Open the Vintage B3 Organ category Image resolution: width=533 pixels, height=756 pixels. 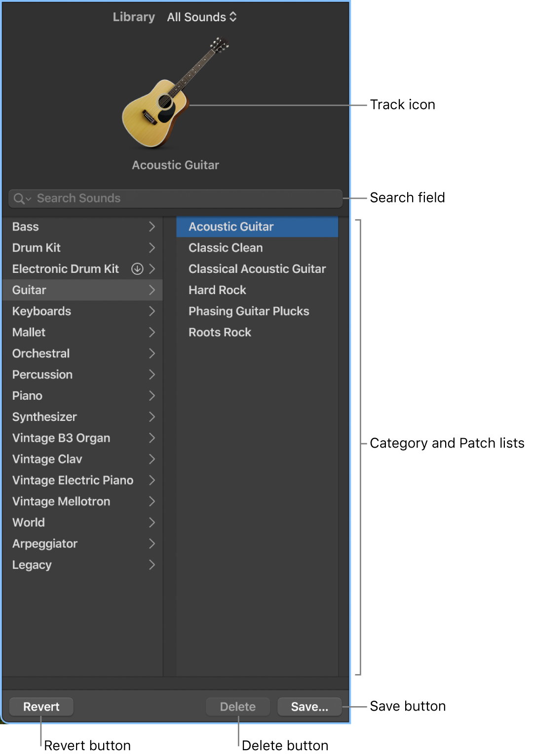click(x=61, y=438)
